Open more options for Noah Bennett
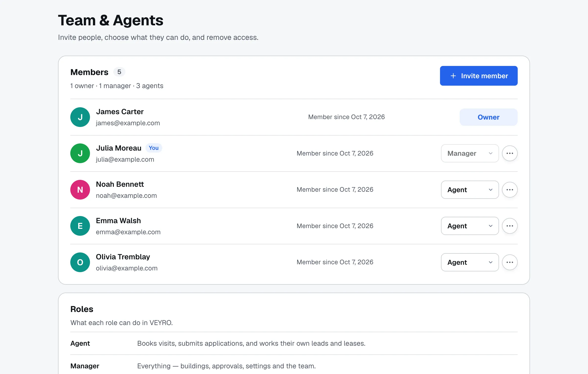The width and height of the screenshot is (588, 374). [x=510, y=190]
